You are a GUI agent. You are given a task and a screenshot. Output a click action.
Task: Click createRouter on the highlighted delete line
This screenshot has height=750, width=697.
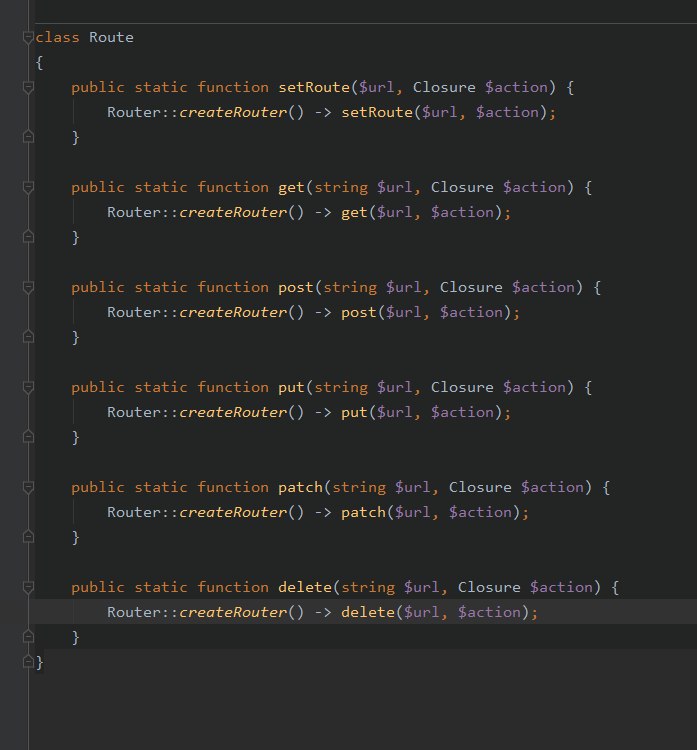click(x=233, y=612)
